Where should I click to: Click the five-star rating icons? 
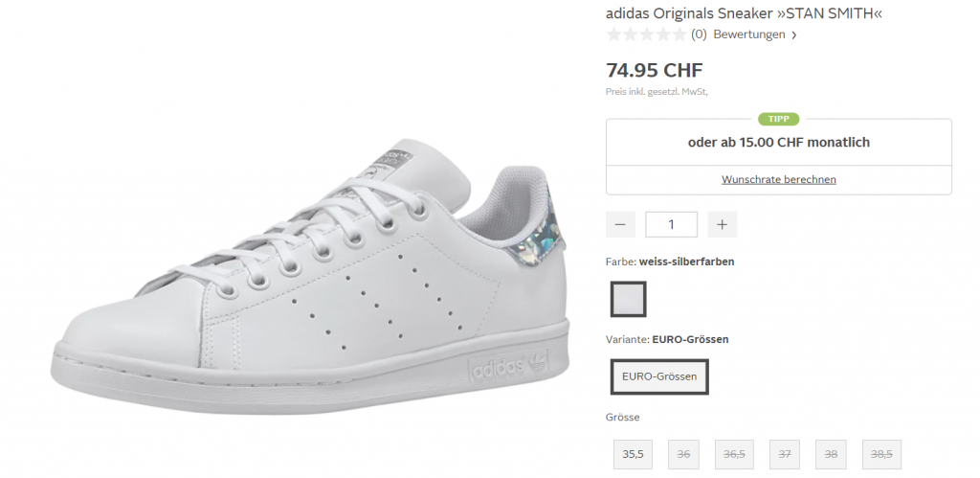point(646,34)
